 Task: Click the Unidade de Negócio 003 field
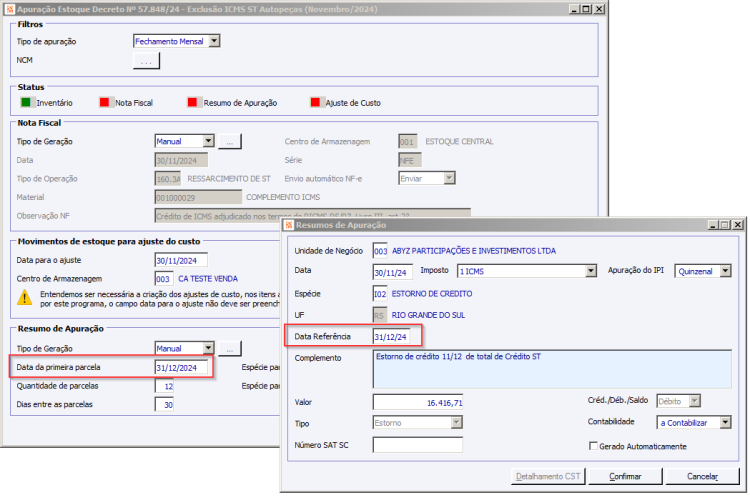point(380,251)
